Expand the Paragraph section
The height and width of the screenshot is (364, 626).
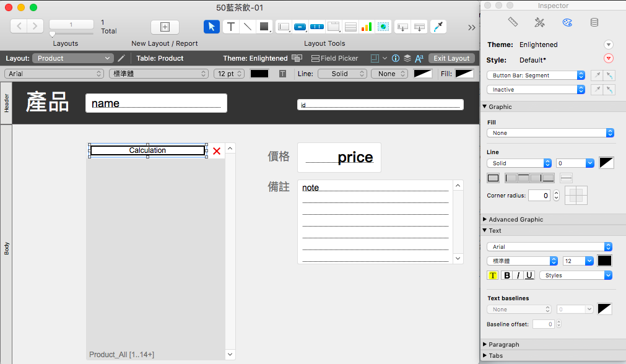click(x=485, y=344)
